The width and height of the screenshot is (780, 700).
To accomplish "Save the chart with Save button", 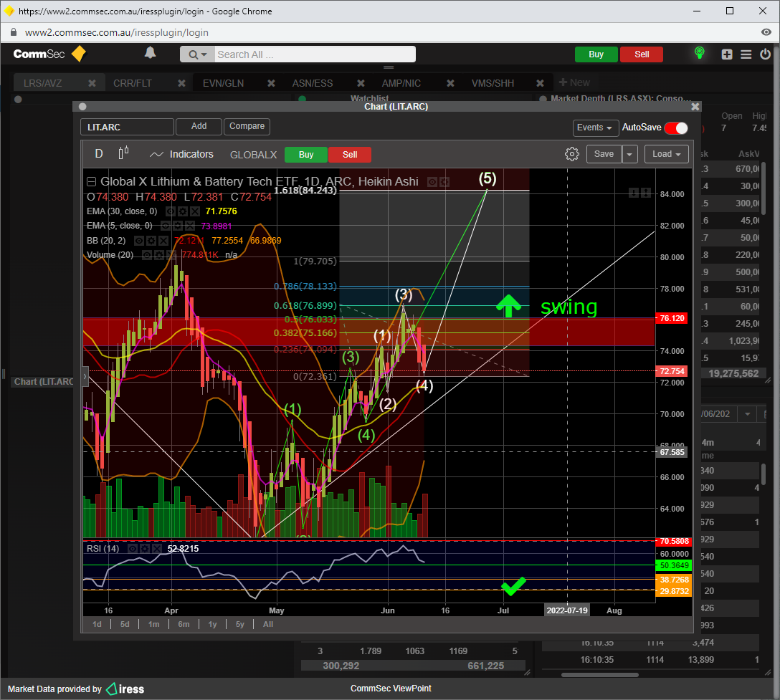I will click(604, 154).
